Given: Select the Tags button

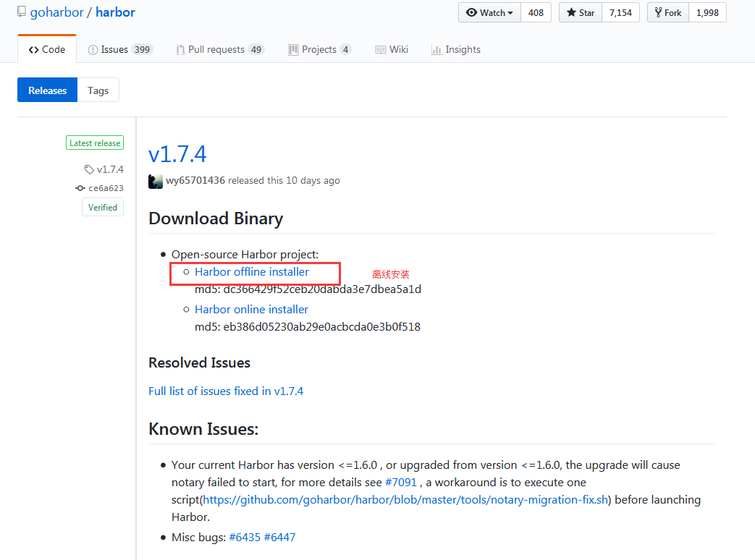Looking at the screenshot, I should [98, 90].
